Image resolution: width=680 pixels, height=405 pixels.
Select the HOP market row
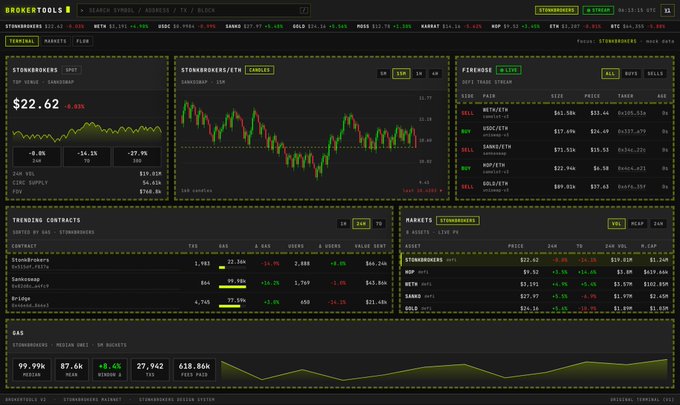[536, 272]
